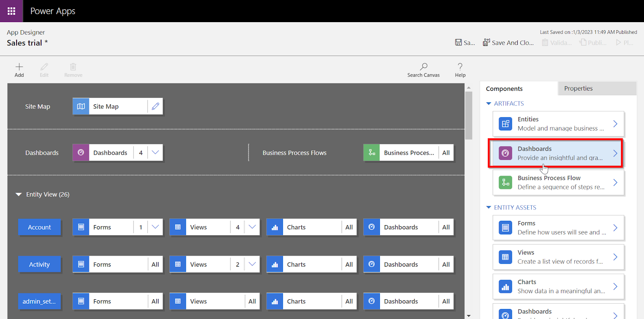Viewport: 644px width, 319px height.
Task: Click the admin_set row Charts bar icon
Action: click(x=275, y=301)
